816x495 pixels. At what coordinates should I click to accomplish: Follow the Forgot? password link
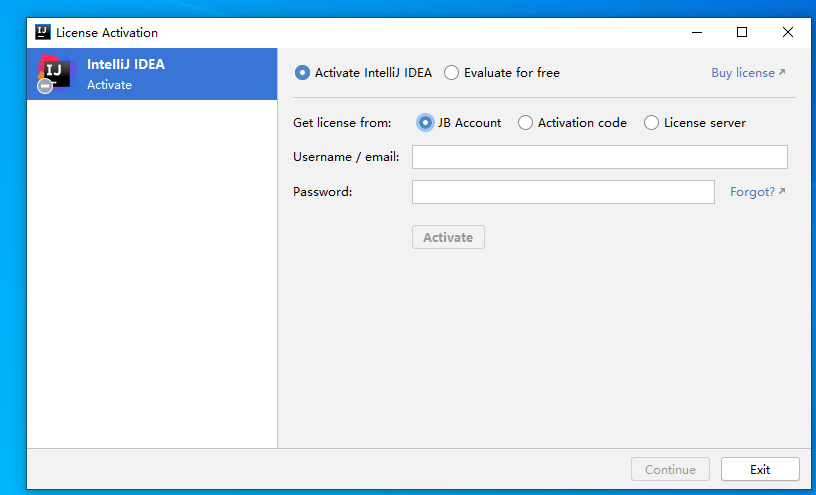pos(758,192)
